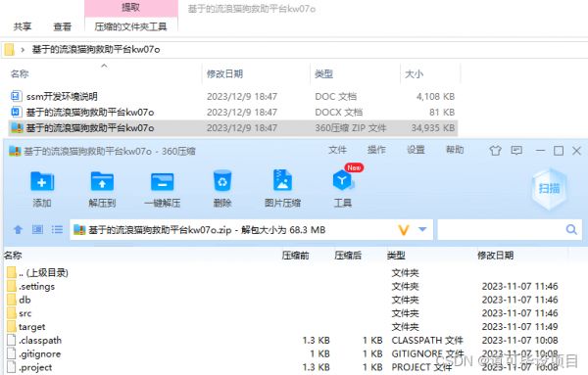Switch to icon view in 360压缩

pyautogui.click(x=37, y=229)
